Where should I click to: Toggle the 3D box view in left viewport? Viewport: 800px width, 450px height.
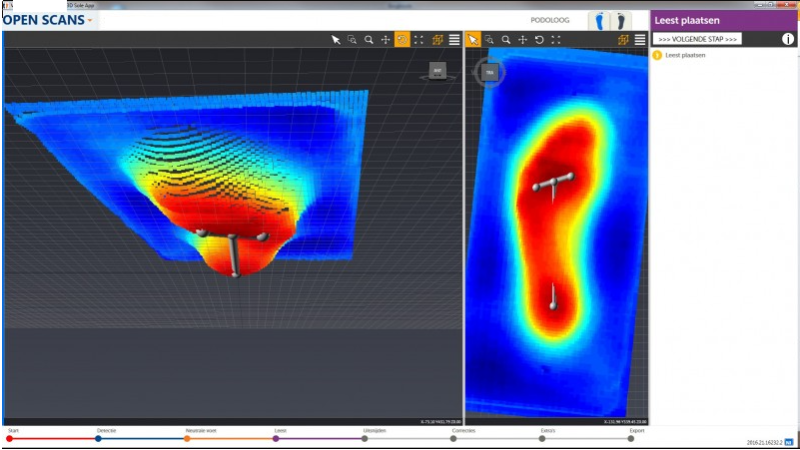[438, 40]
